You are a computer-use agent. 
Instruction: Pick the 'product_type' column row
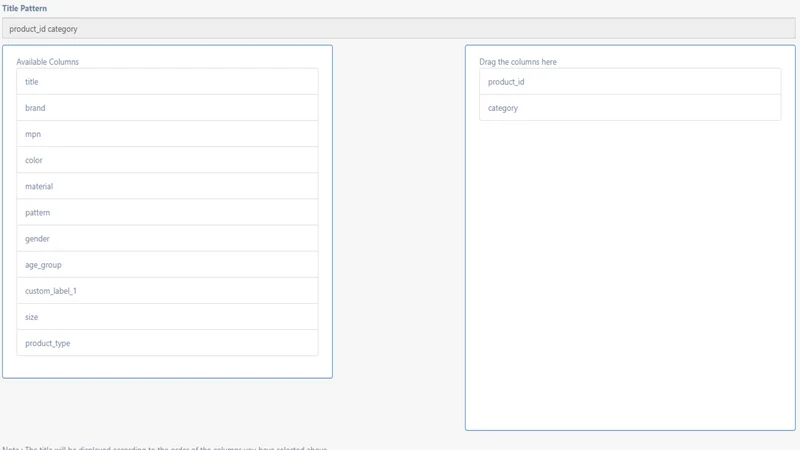point(167,343)
